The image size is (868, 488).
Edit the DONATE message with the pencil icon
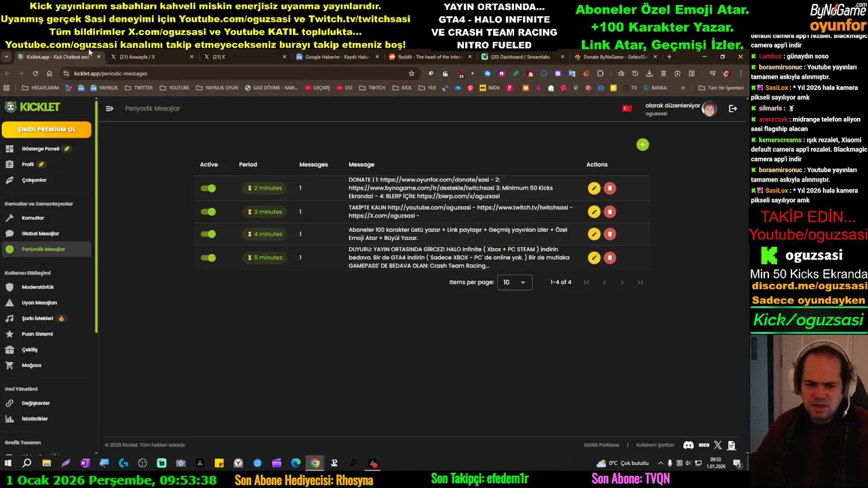coord(594,188)
